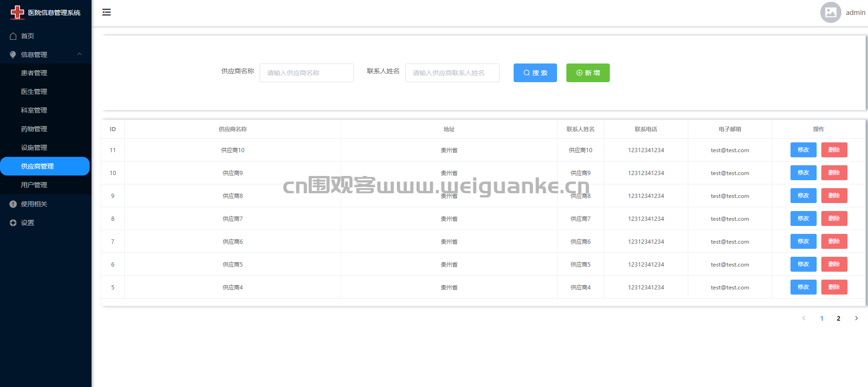This screenshot has width=868, height=387.
Task: Open 患者管理 in the sidebar
Action: (x=34, y=73)
